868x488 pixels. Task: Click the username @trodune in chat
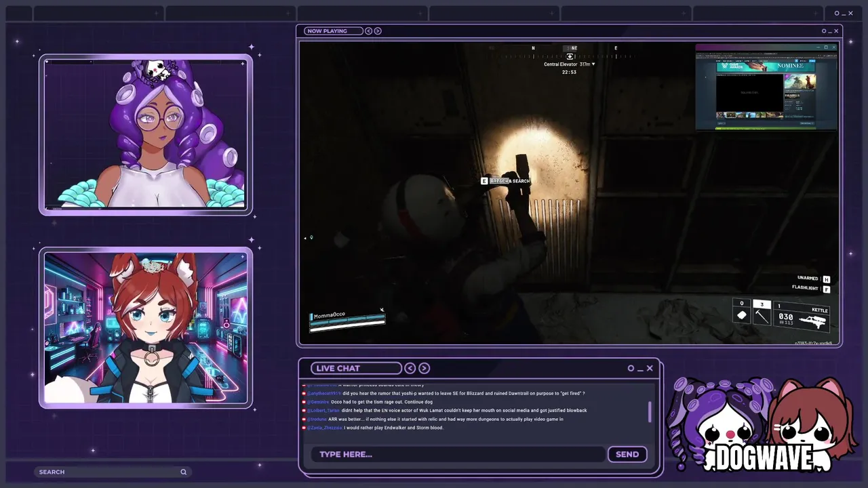point(317,419)
